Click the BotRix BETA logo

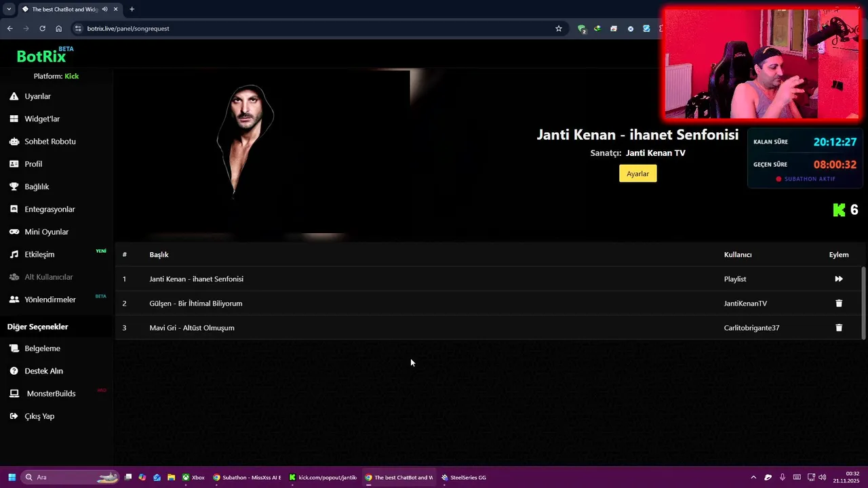pyautogui.click(x=45, y=55)
